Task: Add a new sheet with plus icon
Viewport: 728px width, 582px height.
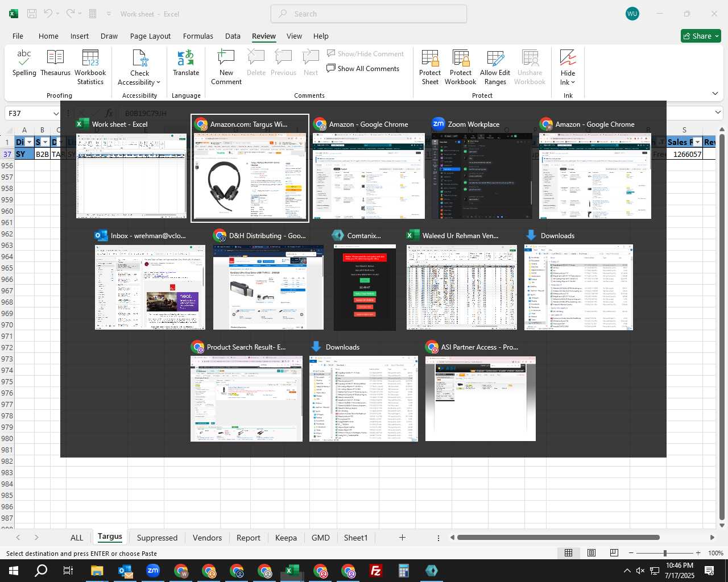Action: click(x=402, y=537)
